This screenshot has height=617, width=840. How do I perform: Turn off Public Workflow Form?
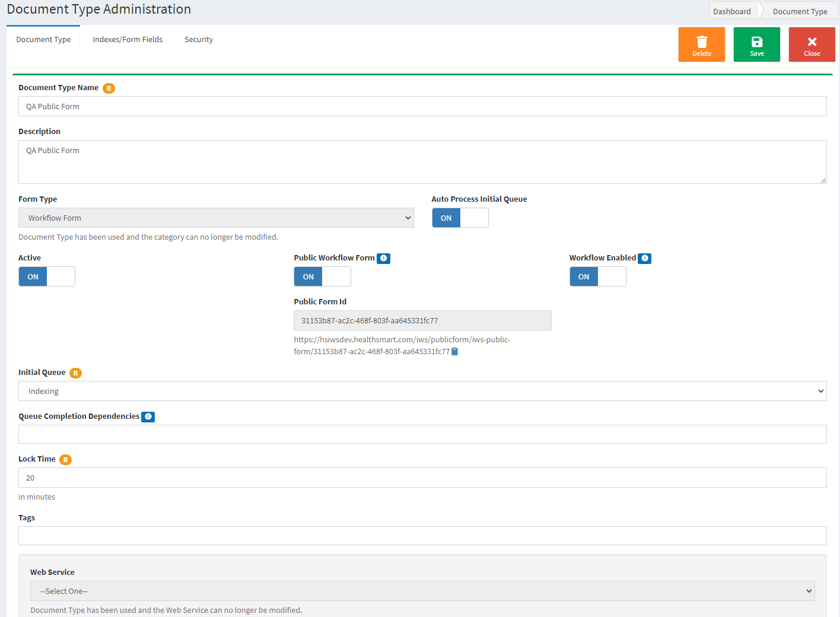tap(322, 276)
